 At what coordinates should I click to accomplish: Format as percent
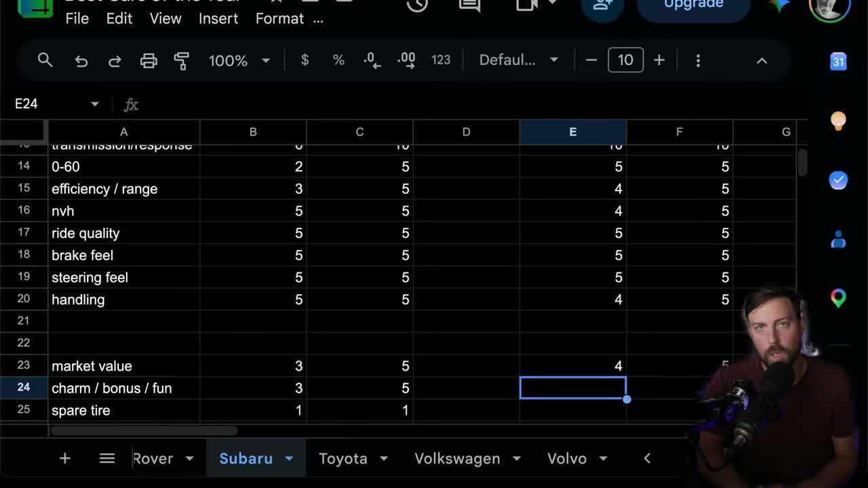pos(338,60)
